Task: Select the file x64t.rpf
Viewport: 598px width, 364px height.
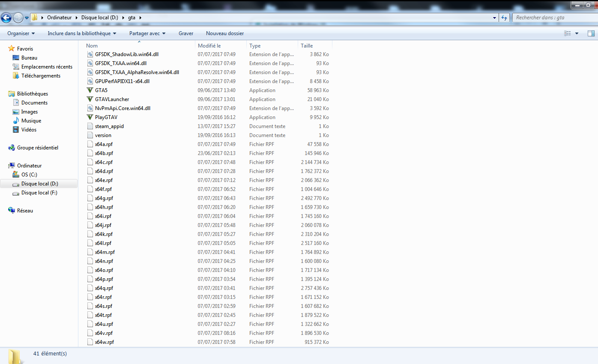Action: click(103, 315)
